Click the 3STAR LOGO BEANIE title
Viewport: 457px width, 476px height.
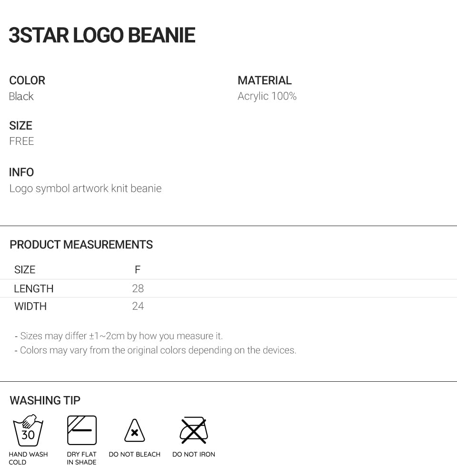point(102,36)
